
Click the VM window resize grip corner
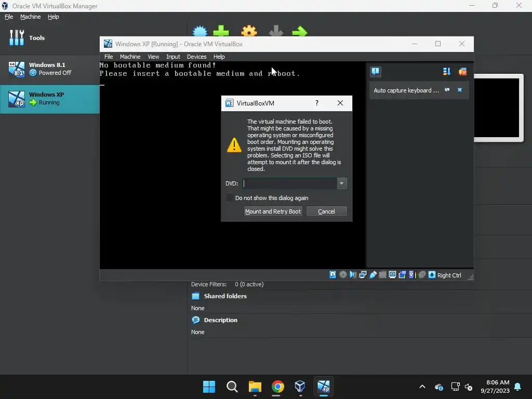[x=470, y=277]
